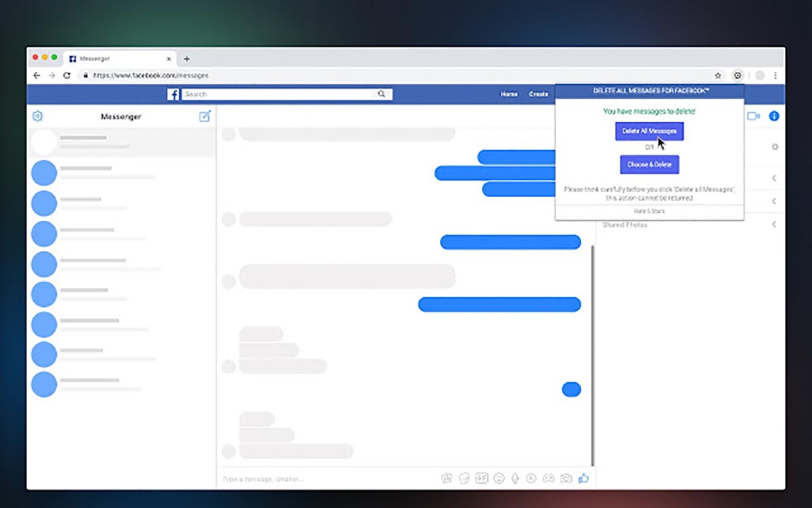Select the emoji icon in the composer
This screenshot has width=812, height=508.
pyautogui.click(x=499, y=478)
